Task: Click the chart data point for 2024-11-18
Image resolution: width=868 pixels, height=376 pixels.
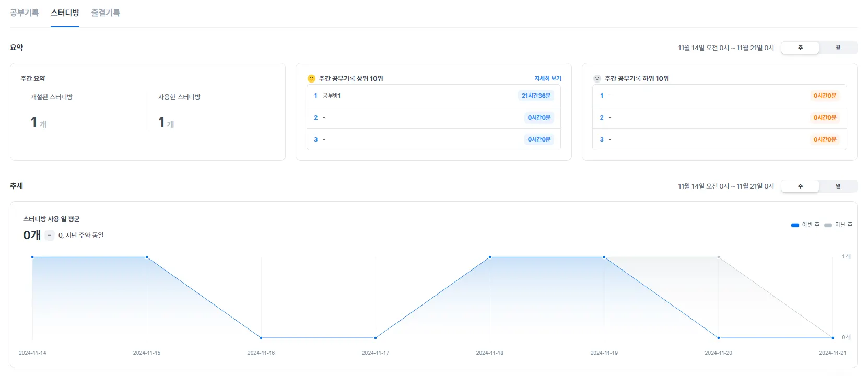Action: [x=490, y=257]
